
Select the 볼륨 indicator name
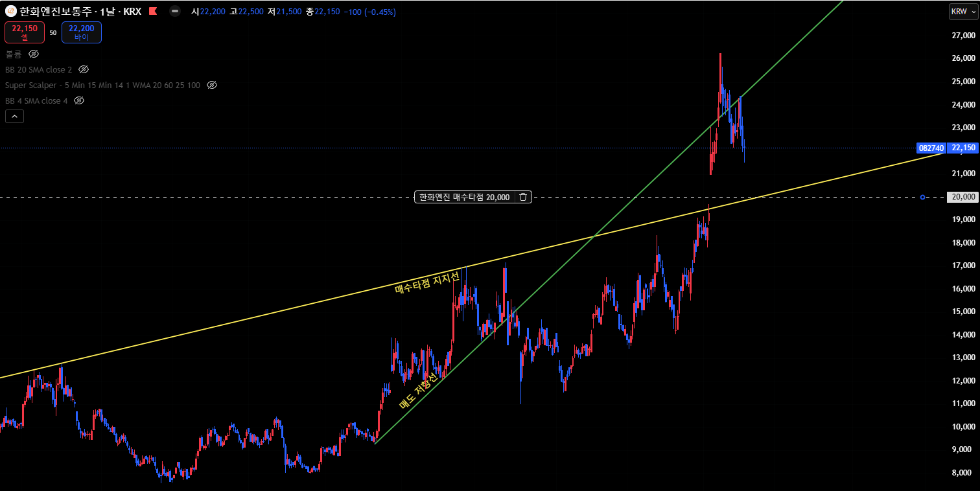pyautogui.click(x=14, y=54)
